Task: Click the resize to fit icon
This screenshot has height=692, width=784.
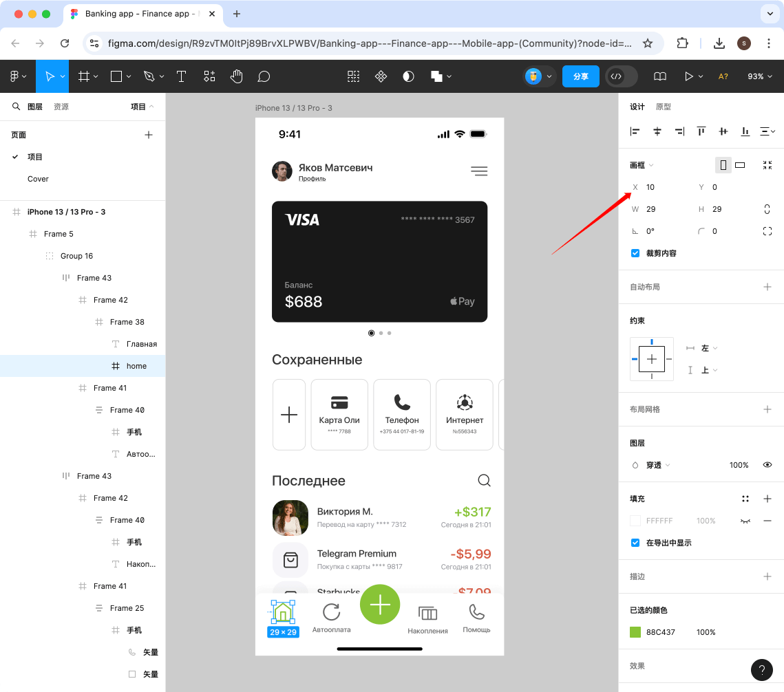Action: [767, 165]
